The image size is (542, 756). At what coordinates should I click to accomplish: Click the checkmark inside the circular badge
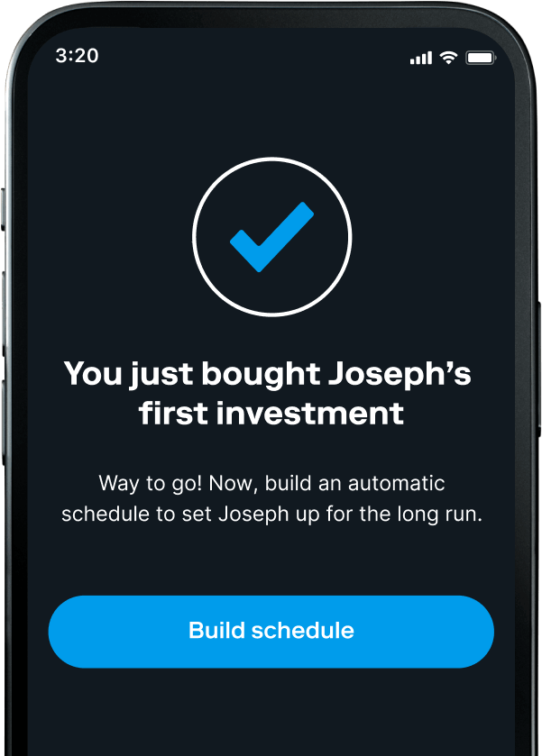click(271, 236)
